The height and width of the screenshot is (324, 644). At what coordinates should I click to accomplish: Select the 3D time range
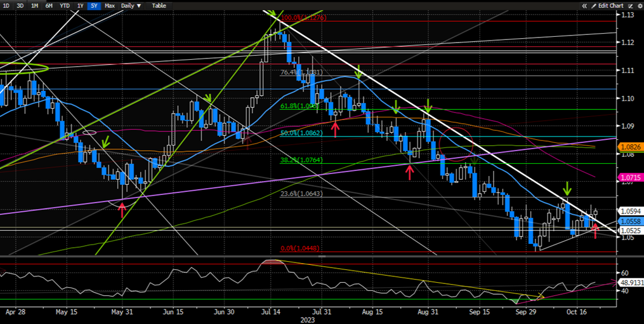pyautogui.click(x=20, y=6)
